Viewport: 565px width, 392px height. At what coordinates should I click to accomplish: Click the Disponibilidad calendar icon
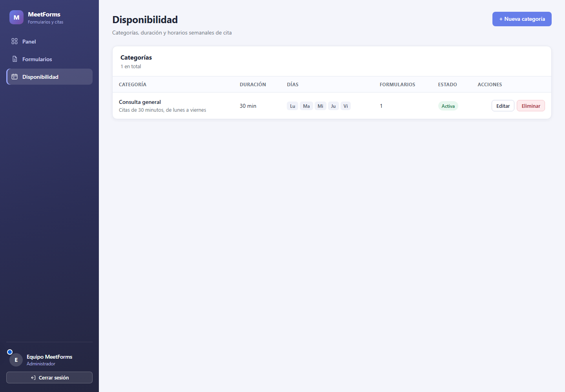(15, 76)
